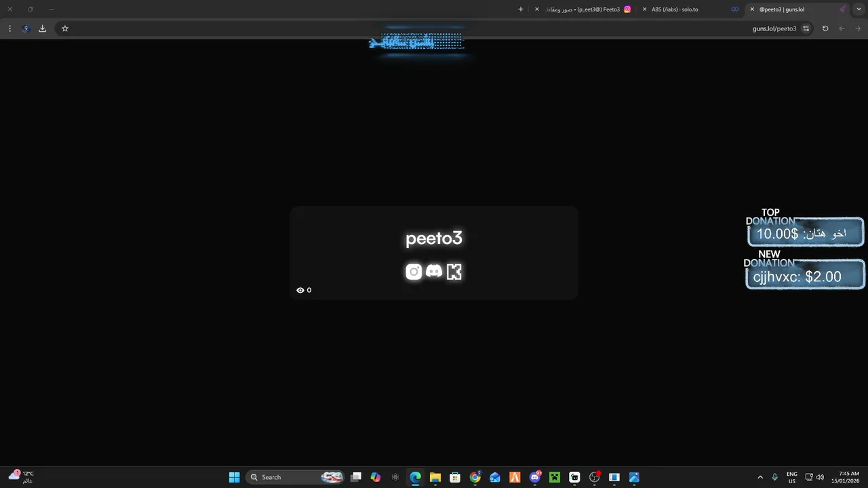Open Microsoft Edge on the taskbar
868x488 pixels.
pos(415,477)
